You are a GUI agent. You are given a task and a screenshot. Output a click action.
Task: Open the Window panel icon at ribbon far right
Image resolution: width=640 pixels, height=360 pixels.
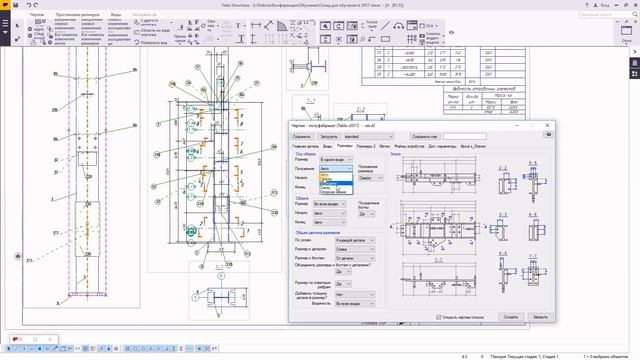626,32
